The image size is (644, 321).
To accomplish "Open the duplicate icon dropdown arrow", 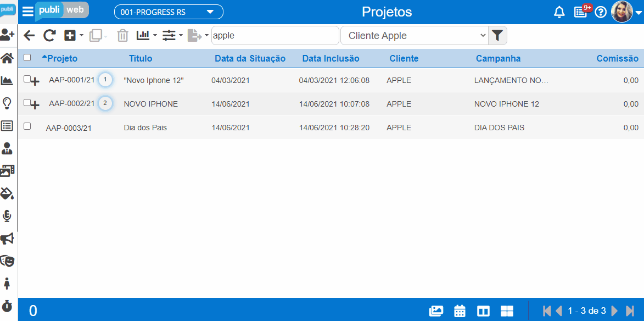I will tap(106, 37).
